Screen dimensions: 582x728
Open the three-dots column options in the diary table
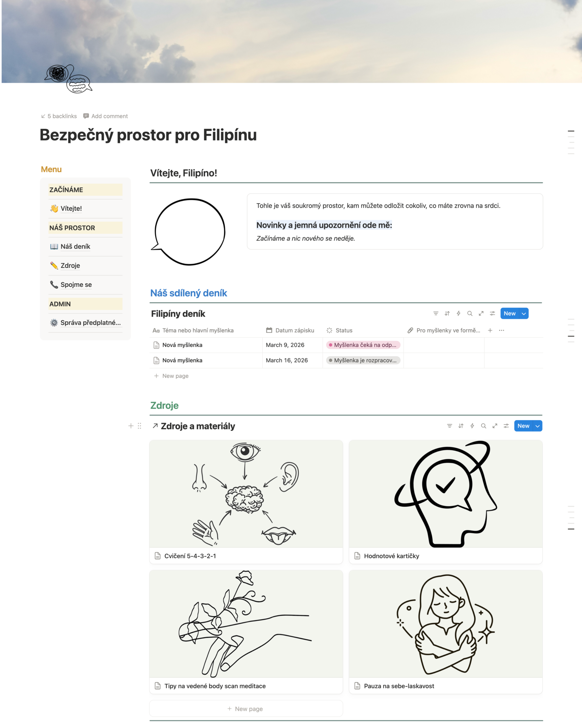coord(502,330)
